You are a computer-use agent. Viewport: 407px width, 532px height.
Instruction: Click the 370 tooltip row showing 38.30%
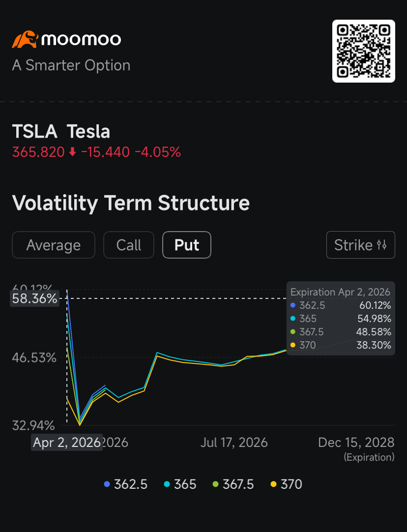[341, 345]
